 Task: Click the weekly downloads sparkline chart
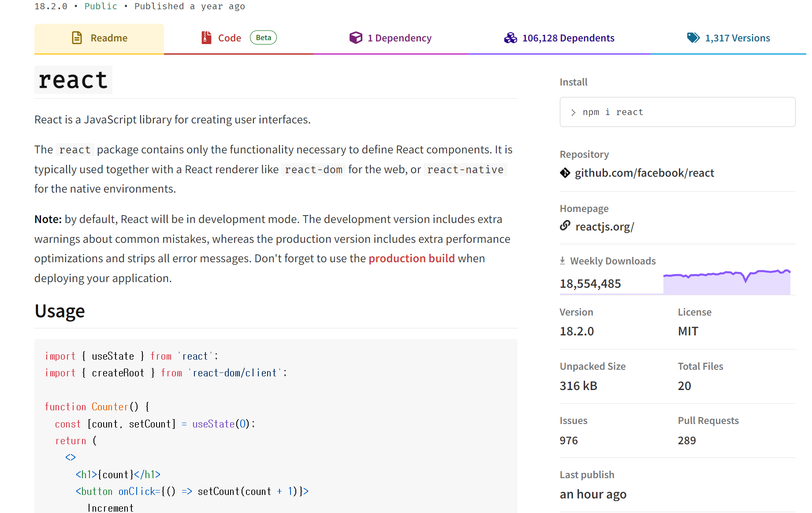(x=727, y=282)
